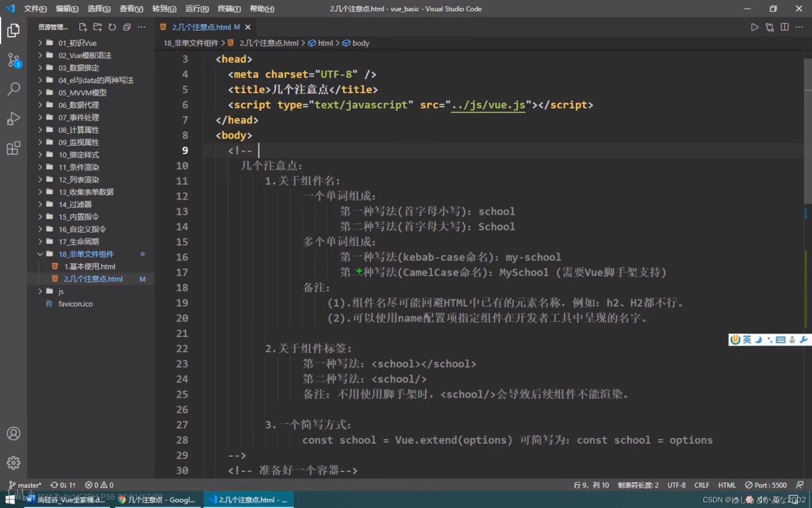Open the Manage gear settings icon
Image resolution: width=812 pixels, height=508 pixels.
pyautogui.click(x=13, y=463)
